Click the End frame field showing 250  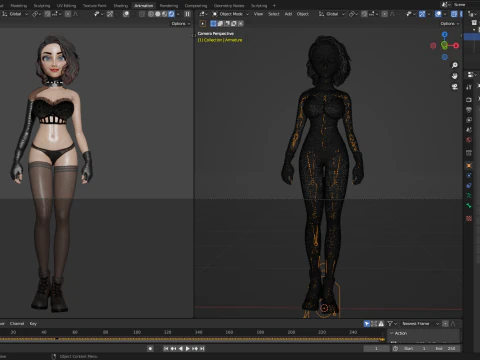point(446,349)
